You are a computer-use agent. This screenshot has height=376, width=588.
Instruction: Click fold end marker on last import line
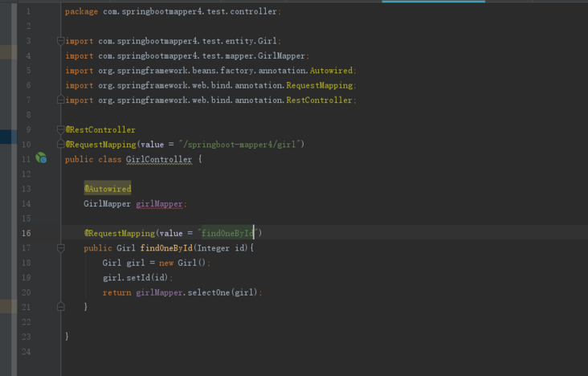click(60, 100)
